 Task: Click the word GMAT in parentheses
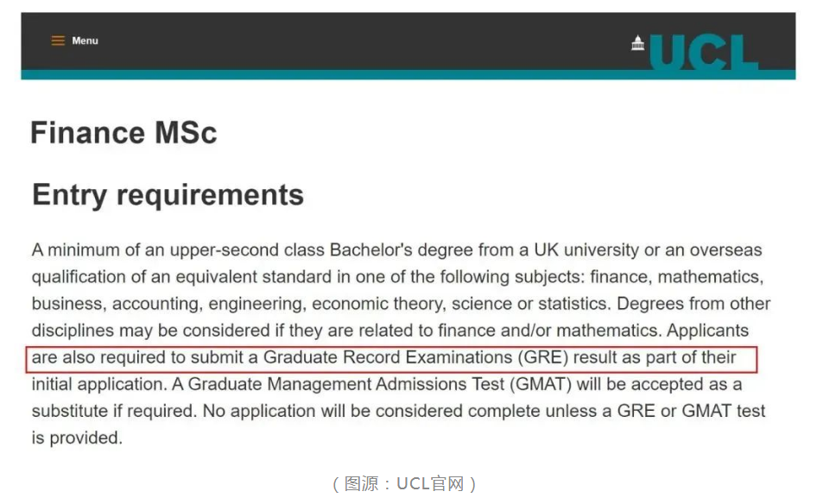coord(541,384)
